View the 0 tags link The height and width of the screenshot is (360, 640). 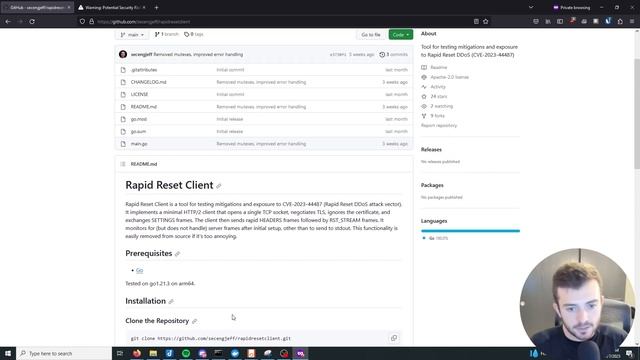click(x=193, y=34)
